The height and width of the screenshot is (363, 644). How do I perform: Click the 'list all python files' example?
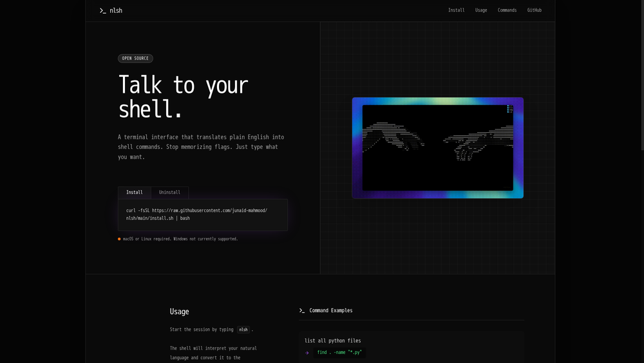[333, 341]
